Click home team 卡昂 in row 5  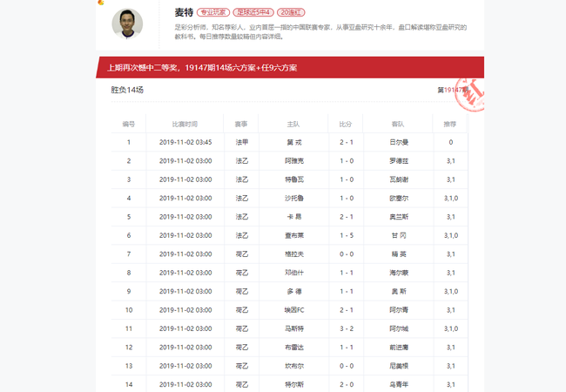(294, 217)
